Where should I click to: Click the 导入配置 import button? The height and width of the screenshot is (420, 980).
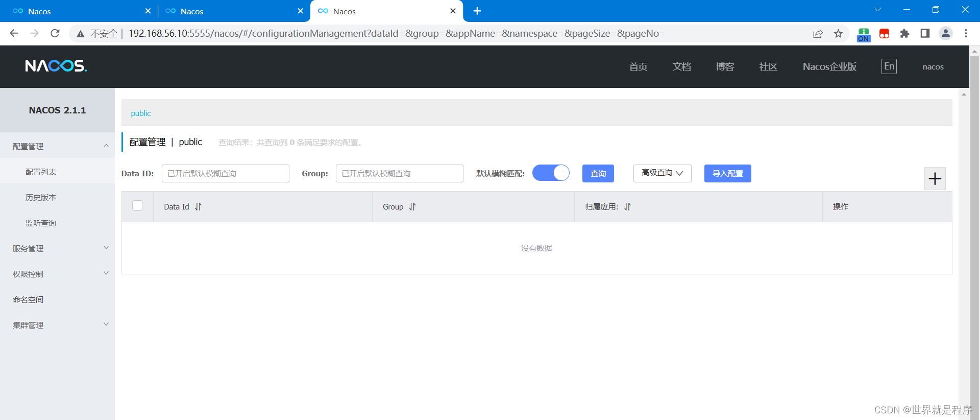728,173
